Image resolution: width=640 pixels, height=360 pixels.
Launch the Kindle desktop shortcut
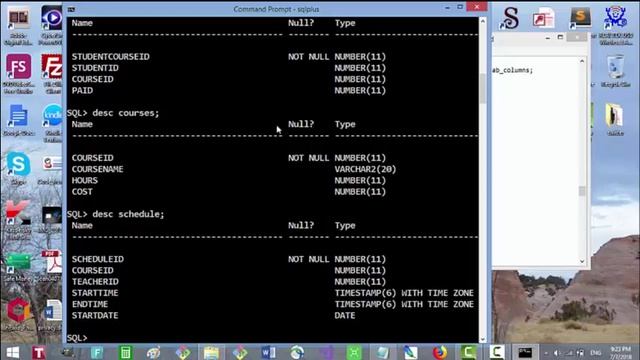tap(53, 122)
